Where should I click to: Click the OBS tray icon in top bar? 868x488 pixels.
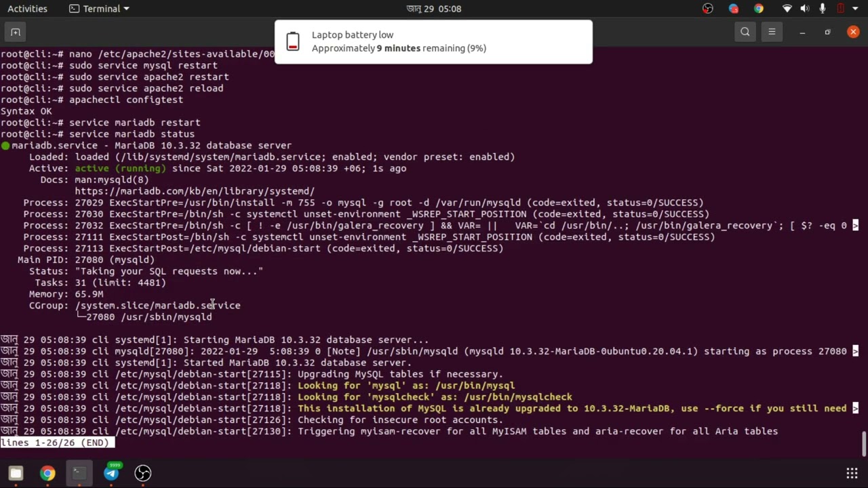(708, 9)
